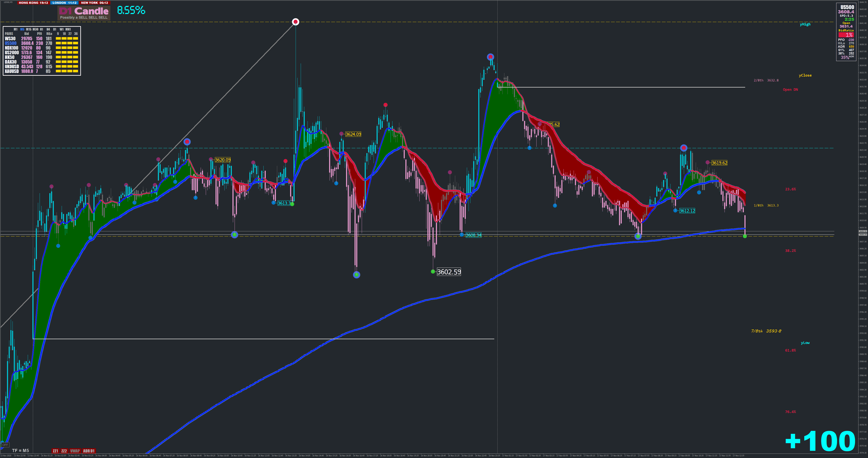Viewport: 868px width, 458px height.
Task: Select the D1 timeframe label
Action: pos(55,29)
